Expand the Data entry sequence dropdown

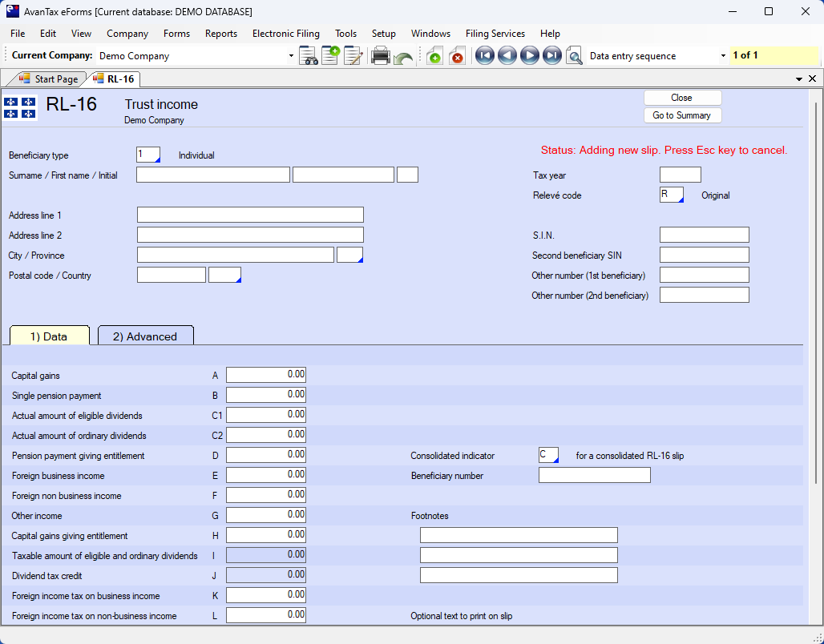[x=723, y=56]
